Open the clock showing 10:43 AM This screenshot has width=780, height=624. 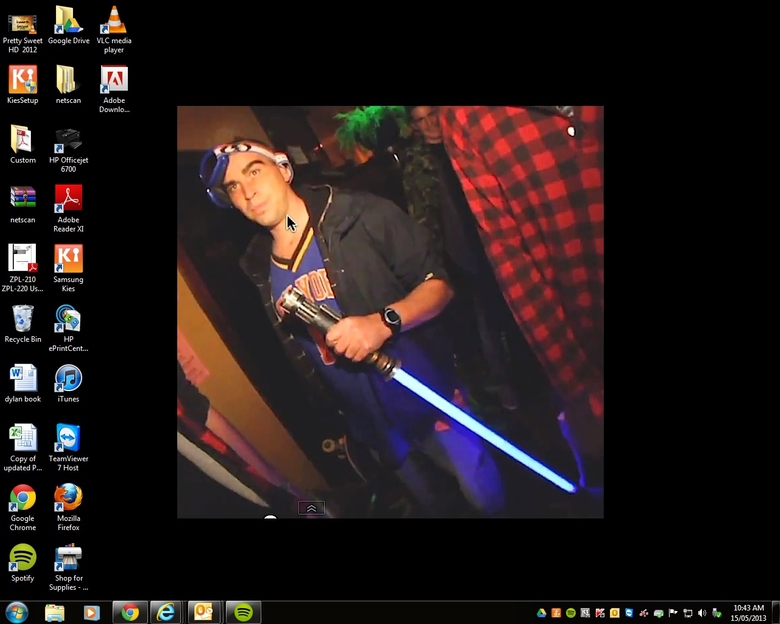(748, 613)
